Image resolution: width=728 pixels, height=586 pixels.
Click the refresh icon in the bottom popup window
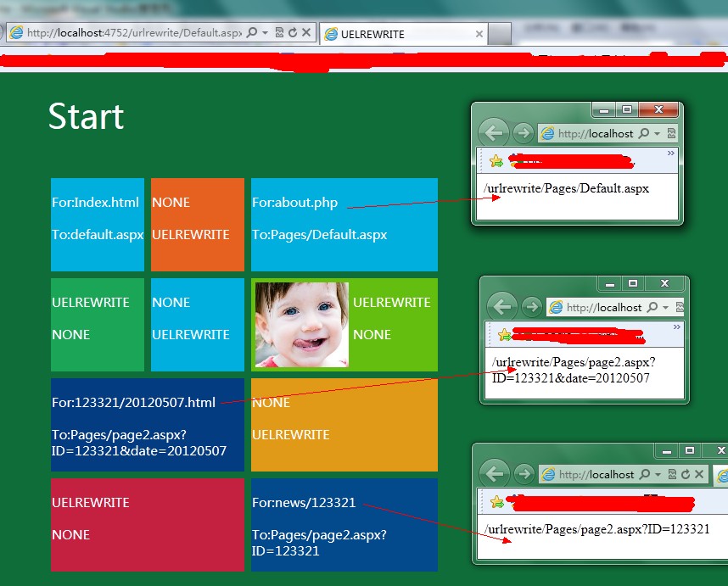[684, 475]
